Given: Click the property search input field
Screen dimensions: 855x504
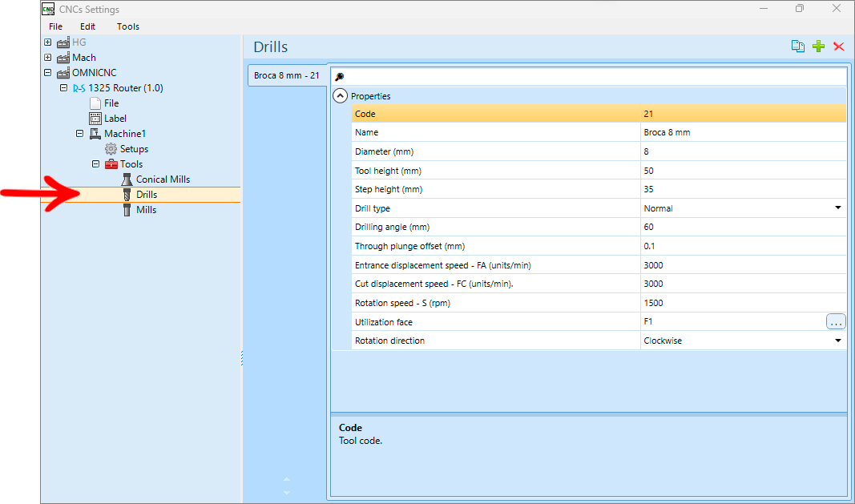Looking at the screenshot, I should coord(589,77).
